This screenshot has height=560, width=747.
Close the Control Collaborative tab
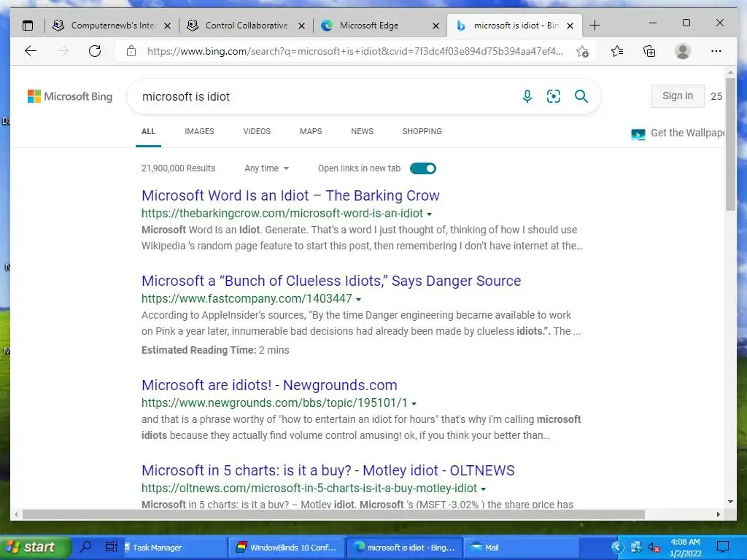click(x=301, y=26)
